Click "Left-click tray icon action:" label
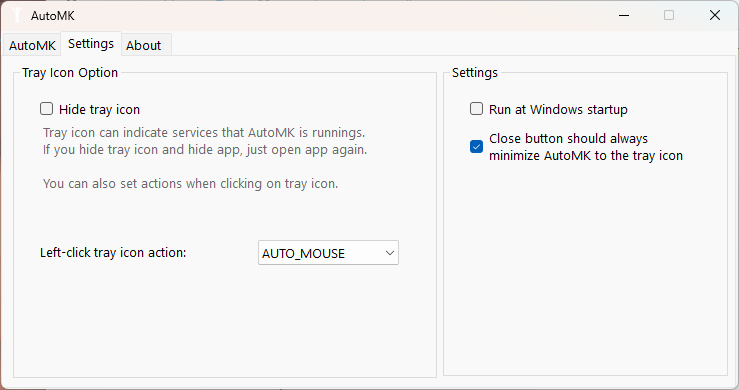Viewport: 739px width, 390px height. pyautogui.click(x=113, y=253)
